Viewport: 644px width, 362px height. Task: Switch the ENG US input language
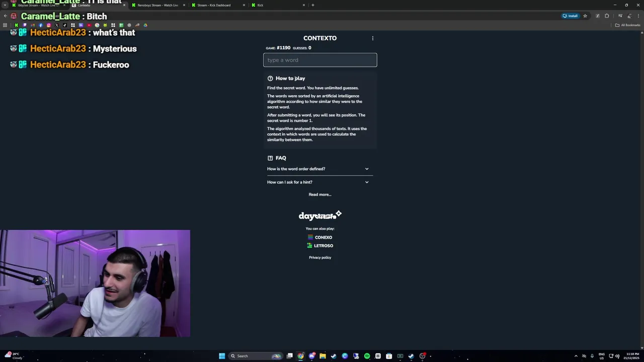pyautogui.click(x=601, y=356)
